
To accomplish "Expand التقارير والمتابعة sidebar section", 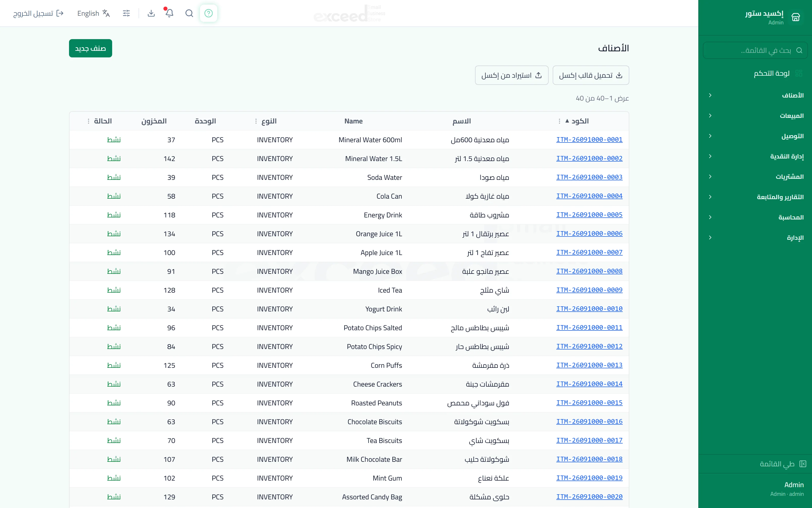I will click(755, 197).
